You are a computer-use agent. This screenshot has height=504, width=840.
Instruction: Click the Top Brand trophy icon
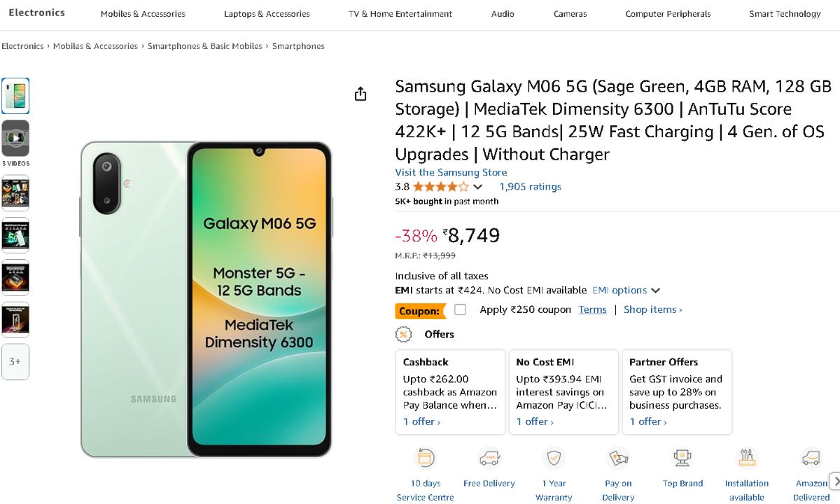(x=682, y=458)
